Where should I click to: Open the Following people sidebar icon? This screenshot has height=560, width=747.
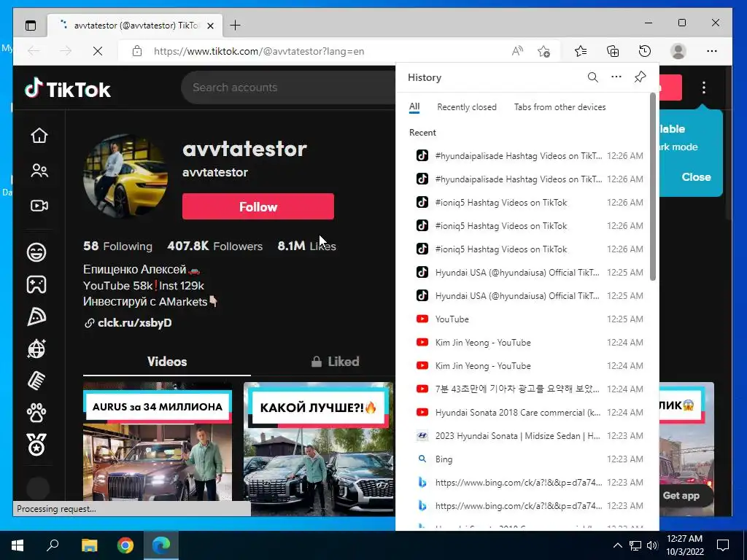click(x=39, y=171)
